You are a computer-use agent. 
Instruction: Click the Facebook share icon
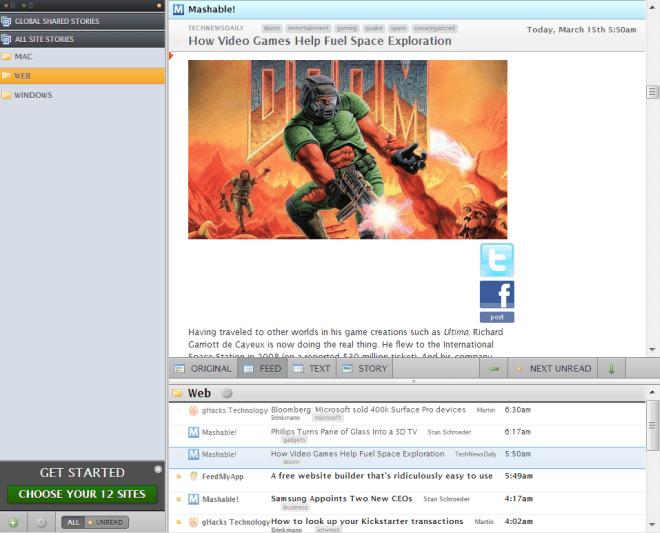(x=497, y=295)
